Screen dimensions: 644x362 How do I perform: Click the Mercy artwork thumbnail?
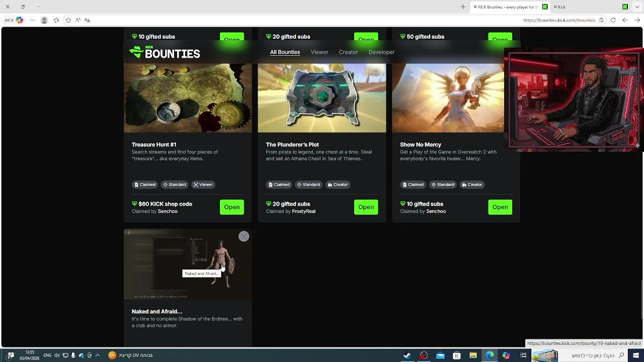(x=448, y=98)
